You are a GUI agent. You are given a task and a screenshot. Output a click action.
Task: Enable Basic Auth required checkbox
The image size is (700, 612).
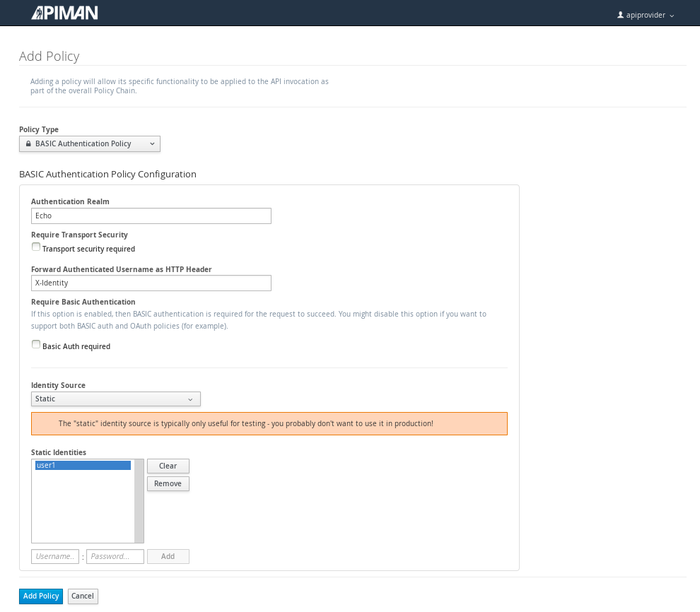tap(36, 344)
